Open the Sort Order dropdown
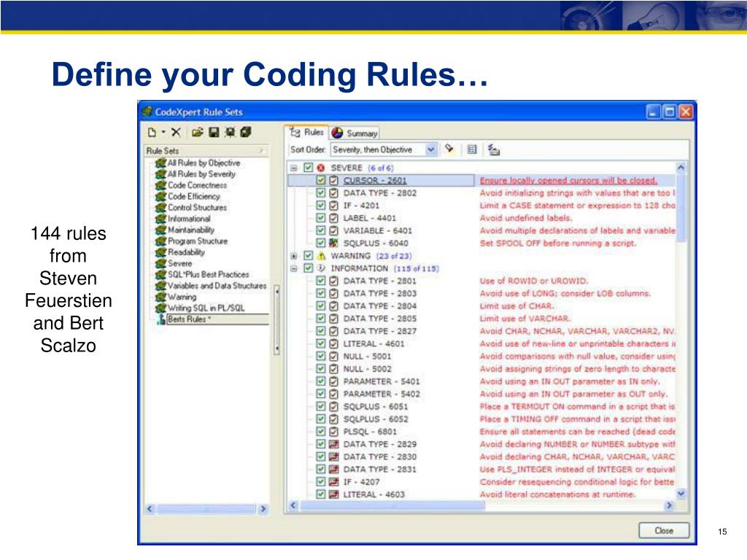Viewport: 747px width, 560px height. [x=430, y=149]
